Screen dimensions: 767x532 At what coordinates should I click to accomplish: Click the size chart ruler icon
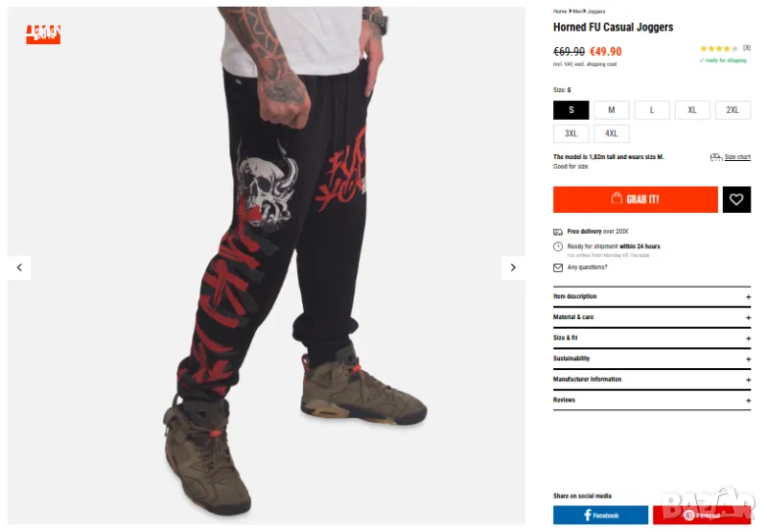[715, 157]
